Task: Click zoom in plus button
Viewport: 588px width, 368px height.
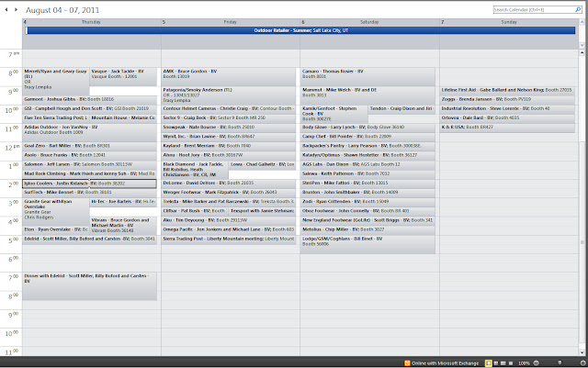Action: coord(583,363)
